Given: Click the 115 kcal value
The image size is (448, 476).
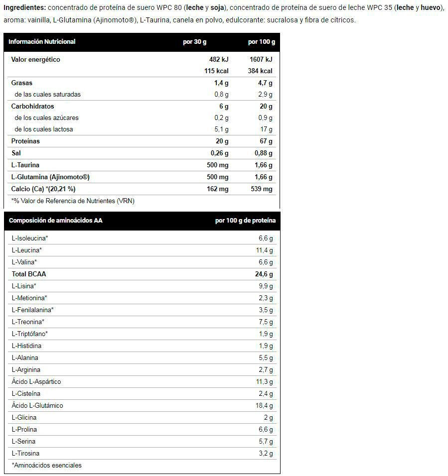Looking at the screenshot, I should point(216,71).
